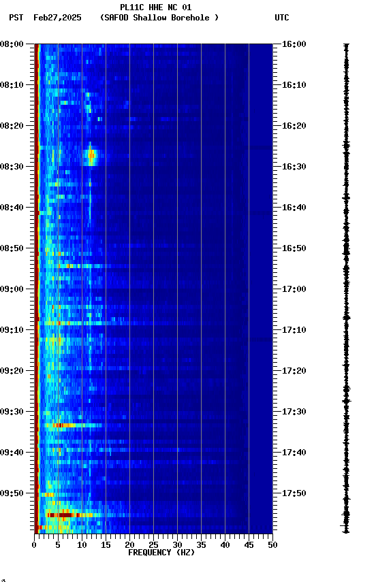The image size is (376, 588).
Task: Click the 40 Hz frequency tick label
Action: 225,546
